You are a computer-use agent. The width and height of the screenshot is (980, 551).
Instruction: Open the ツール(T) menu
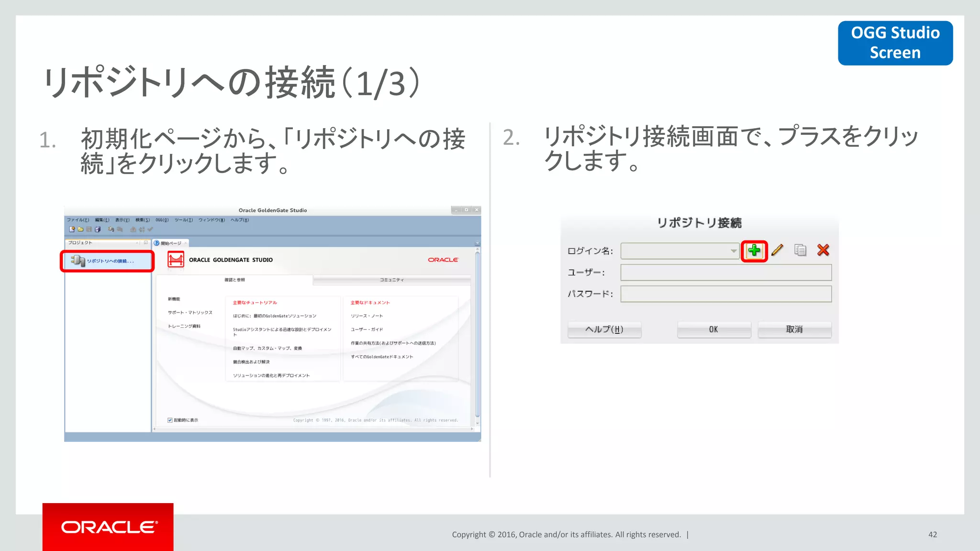[x=183, y=220]
